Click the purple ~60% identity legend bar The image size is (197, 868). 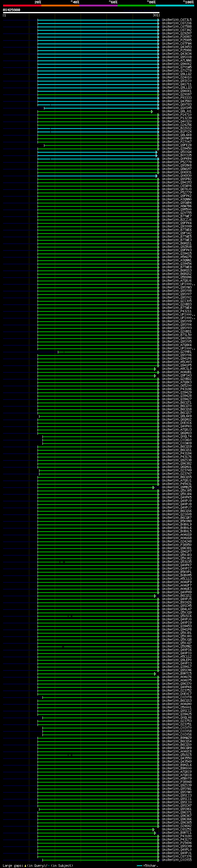point(99,6)
